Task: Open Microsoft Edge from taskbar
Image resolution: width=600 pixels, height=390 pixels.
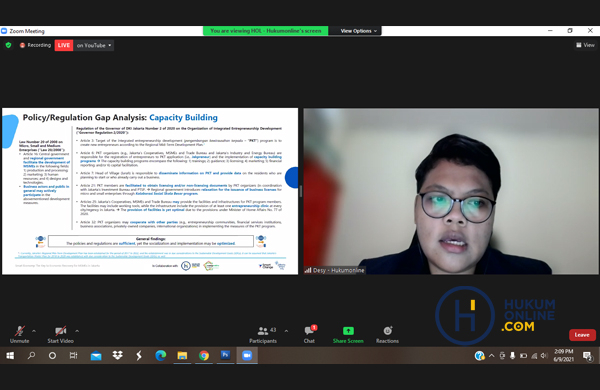Action: coord(161,356)
